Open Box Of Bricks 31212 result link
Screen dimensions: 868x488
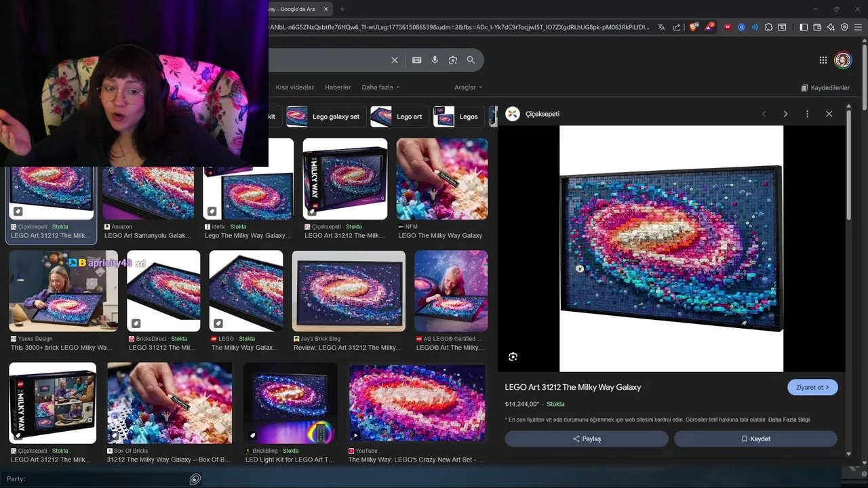click(x=169, y=460)
